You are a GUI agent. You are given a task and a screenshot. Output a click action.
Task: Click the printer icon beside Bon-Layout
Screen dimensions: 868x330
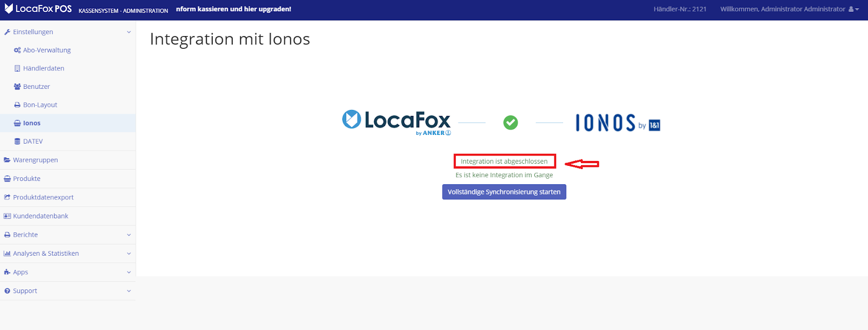17,105
